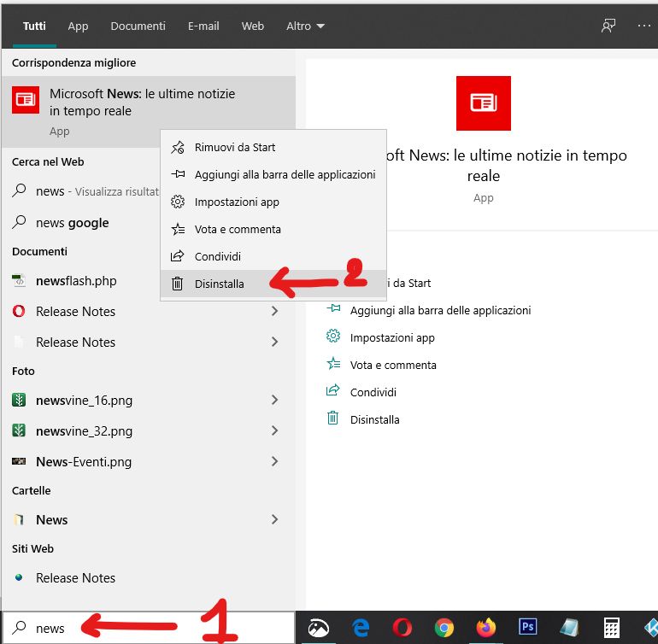
Task: Expand the arrow for News-Eventi.png
Action: coord(274,461)
